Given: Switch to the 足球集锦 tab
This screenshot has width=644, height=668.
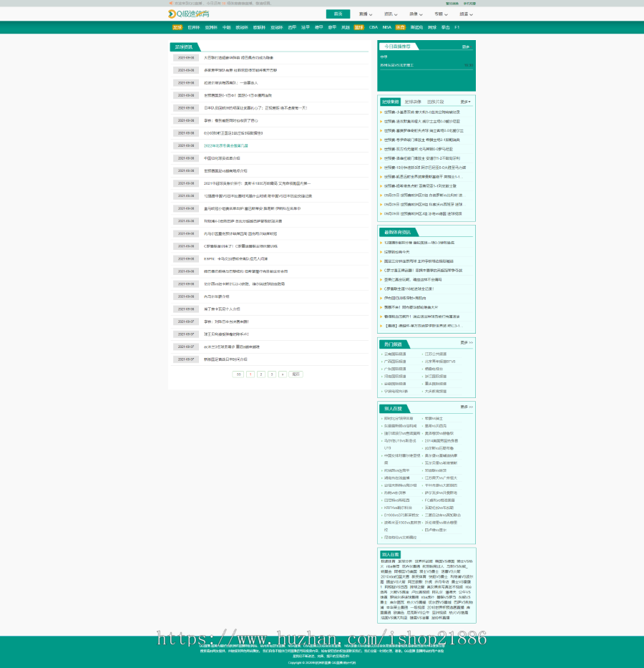Looking at the screenshot, I should pos(390,102).
